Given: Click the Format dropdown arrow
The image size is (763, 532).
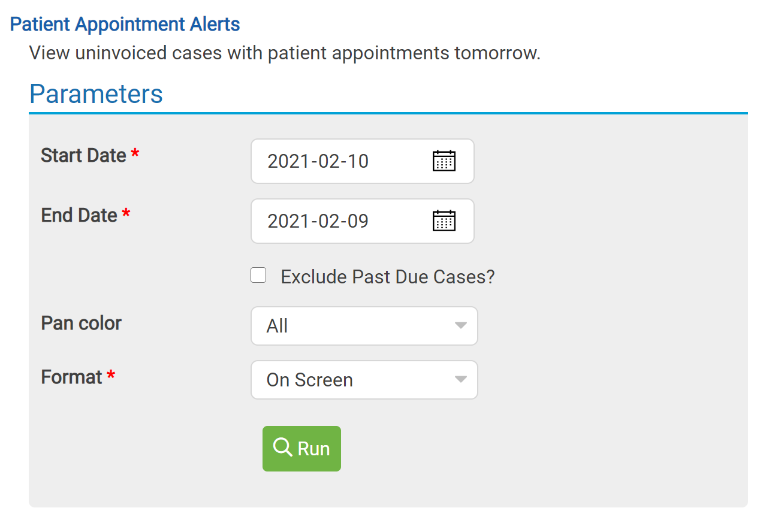Looking at the screenshot, I should [460, 379].
